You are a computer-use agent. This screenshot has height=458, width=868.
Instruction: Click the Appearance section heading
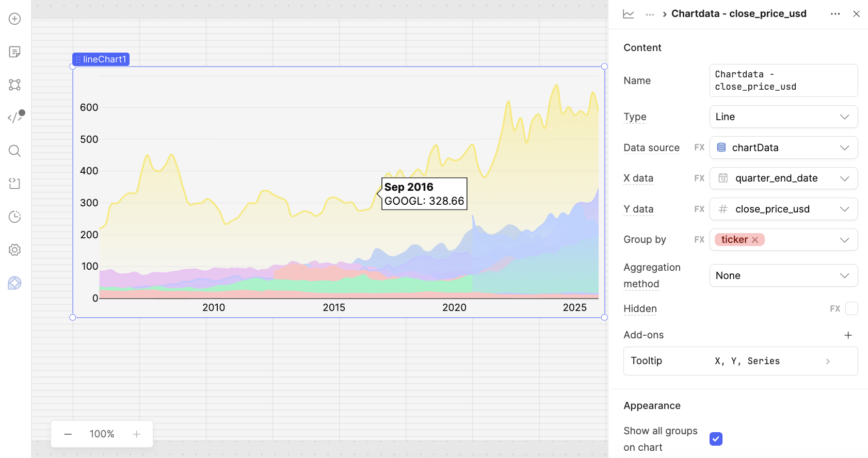(652, 406)
